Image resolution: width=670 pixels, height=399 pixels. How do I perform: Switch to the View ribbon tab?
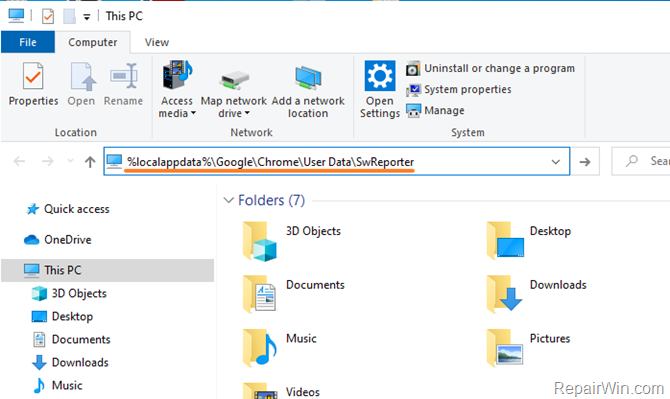pyautogui.click(x=157, y=42)
